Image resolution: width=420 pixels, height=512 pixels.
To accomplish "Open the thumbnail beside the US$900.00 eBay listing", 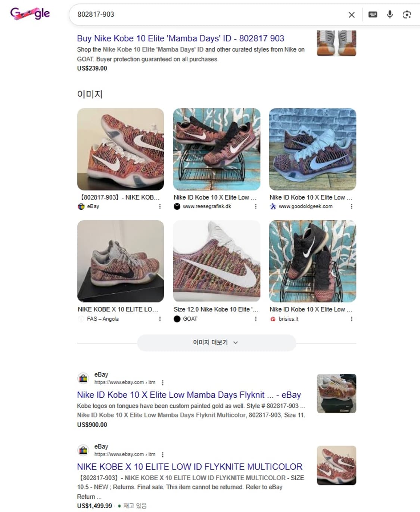I will (x=336, y=393).
